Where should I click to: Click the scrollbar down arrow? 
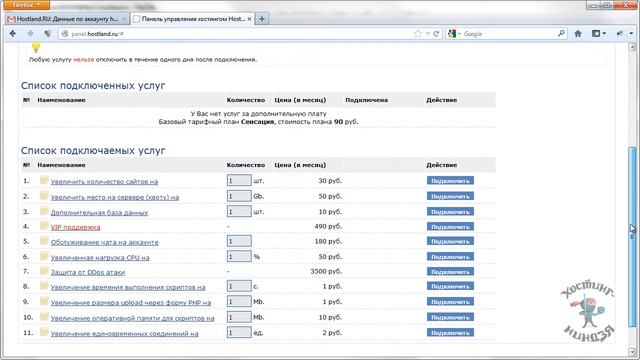[x=632, y=351]
